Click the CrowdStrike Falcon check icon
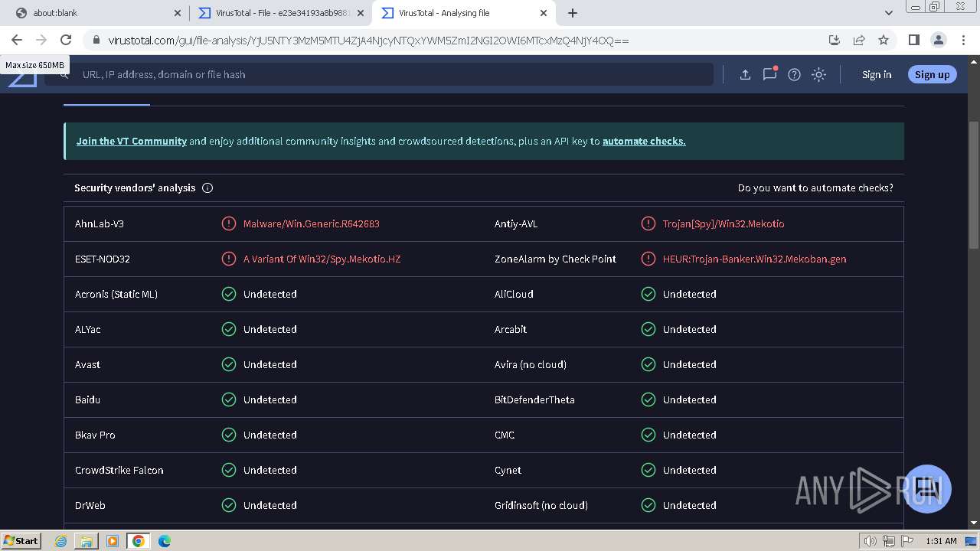Viewport: 980px width, 551px height. 228,470
